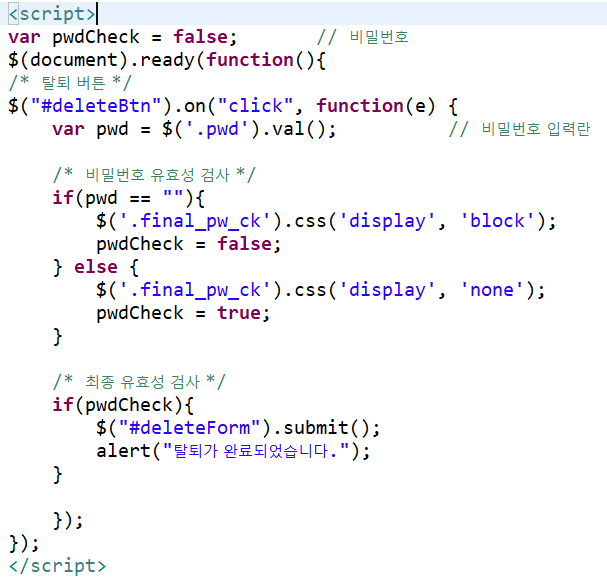Click 'display' in the 'none' line
This screenshot has height=581, width=607.
(387, 290)
